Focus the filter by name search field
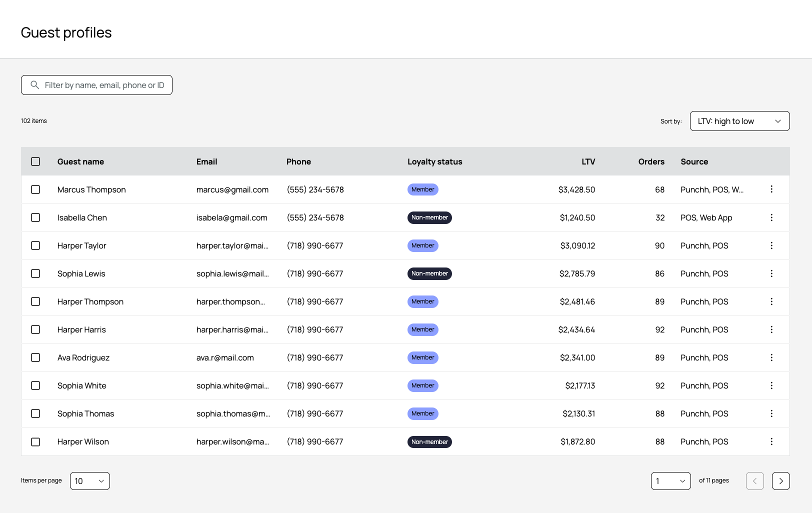812x513 pixels. point(96,85)
